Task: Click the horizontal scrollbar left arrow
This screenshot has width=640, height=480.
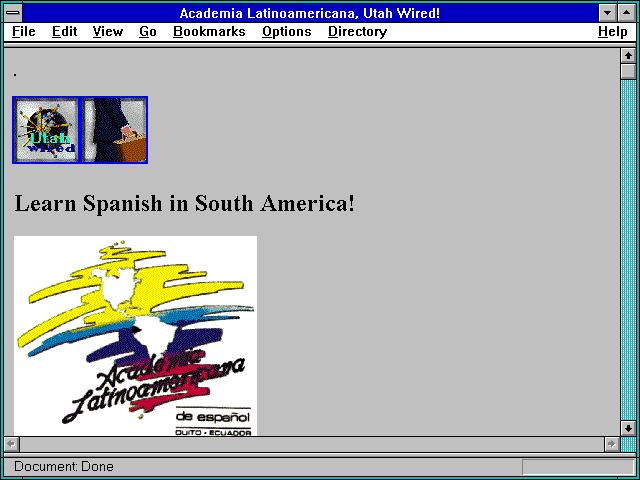Action: point(12,444)
